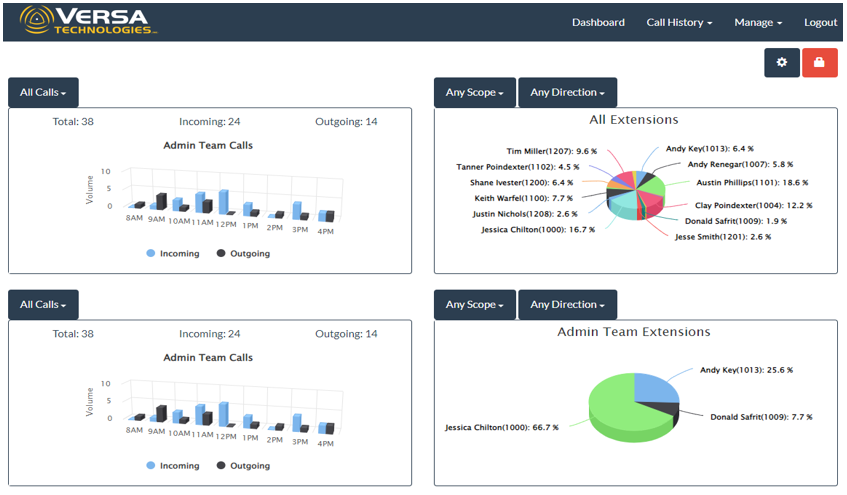
Task: Click the Logout link
Action: [x=820, y=22]
